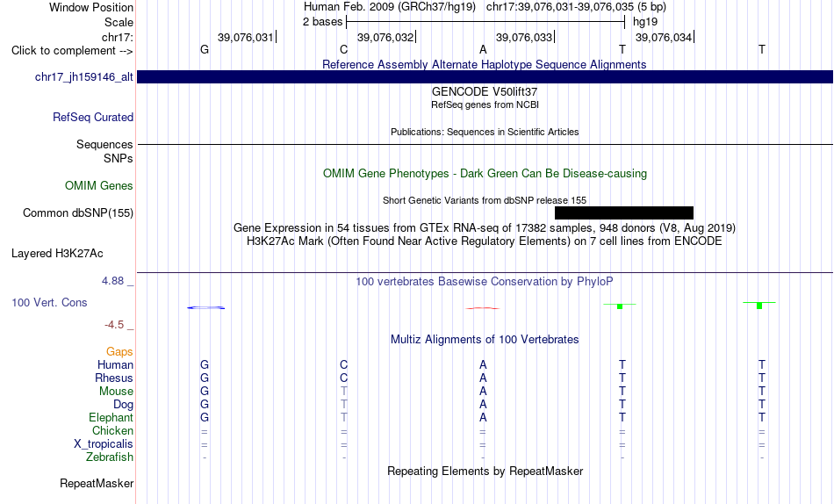Click the GTEx Gene Expression track title
The width and height of the screenshot is (834, 504).
point(485,227)
